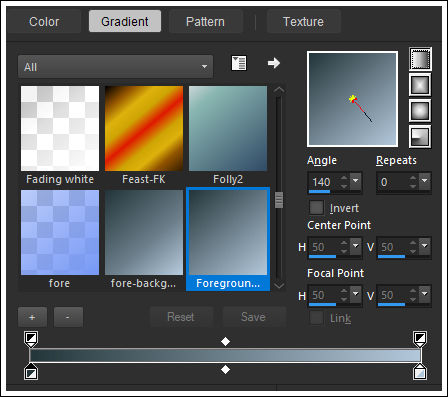Image resolution: width=448 pixels, height=397 pixels.
Task: Click the gradient list scrollbar handle
Action: (x=279, y=200)
